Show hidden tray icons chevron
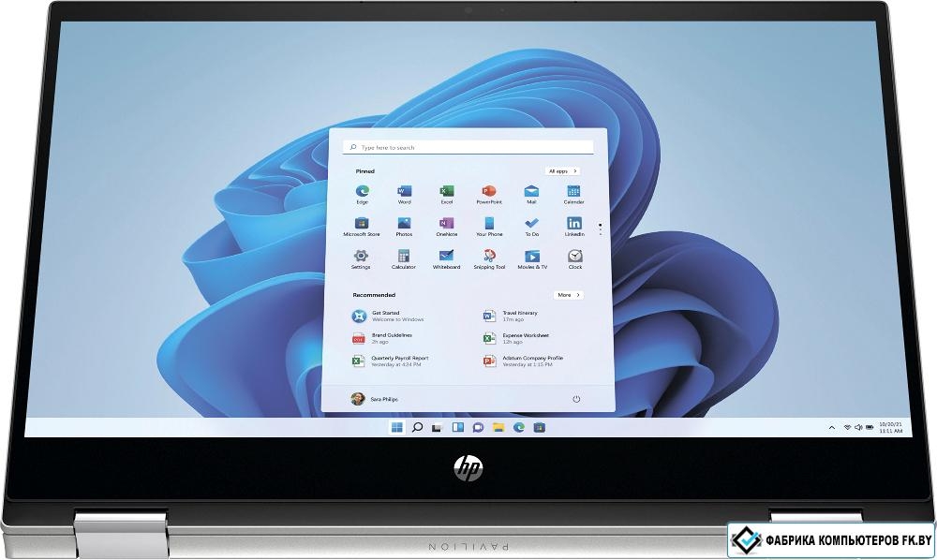The width and height of the screenshot is (937, 560). coord(832,427)
